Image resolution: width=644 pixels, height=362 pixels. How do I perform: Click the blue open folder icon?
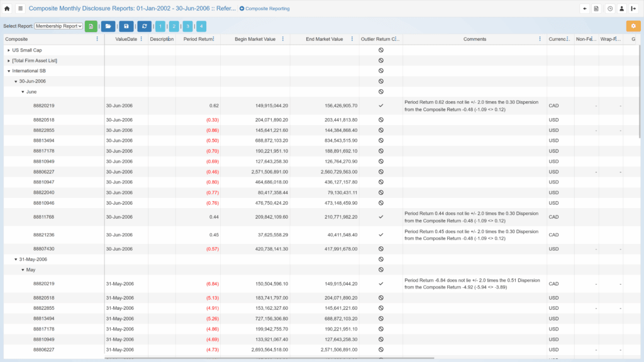108,26
